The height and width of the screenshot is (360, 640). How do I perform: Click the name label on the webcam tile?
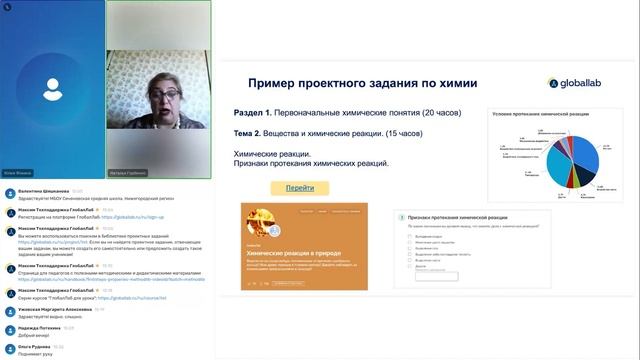click(127, 173)
